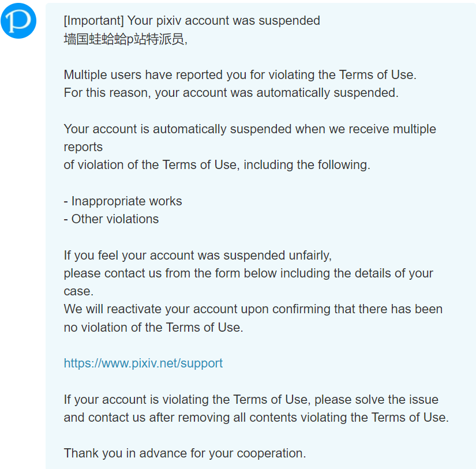Viewport: 476px width, 469px height.
Task: Click the 'and contact us after removing' line
Action: point(256,418)
